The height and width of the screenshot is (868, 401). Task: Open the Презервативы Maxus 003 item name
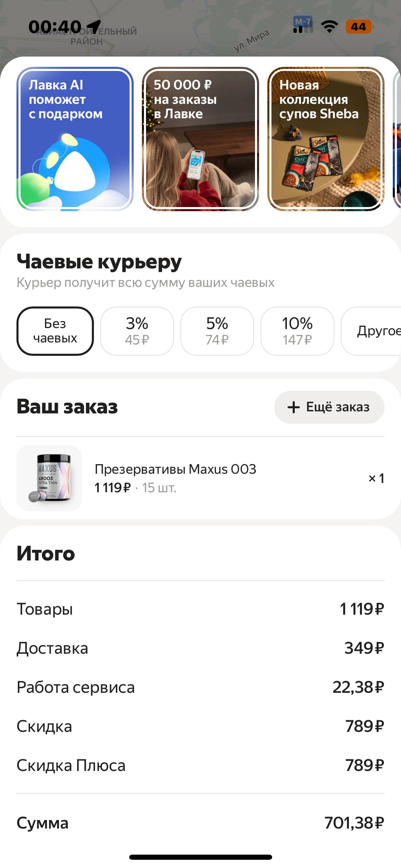(x=175, y=469)
